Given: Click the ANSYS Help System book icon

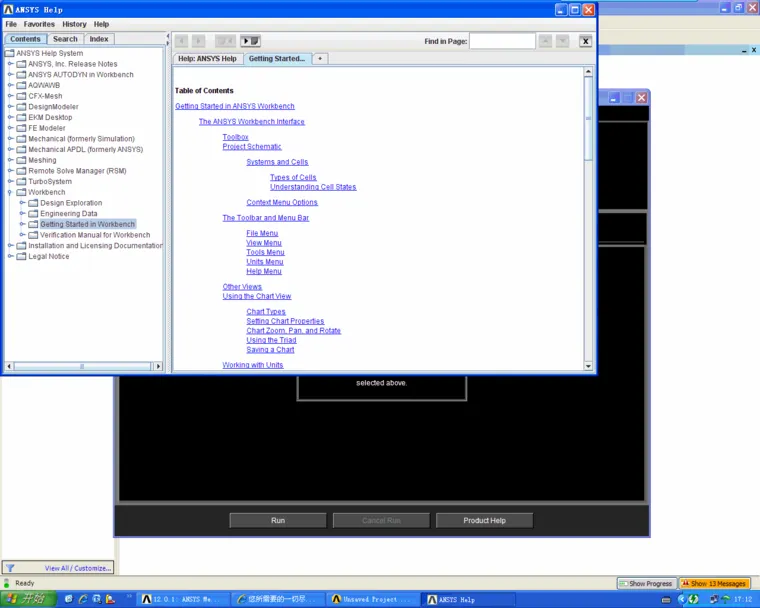Looking at the screenshot, I should tap(9, 53).
